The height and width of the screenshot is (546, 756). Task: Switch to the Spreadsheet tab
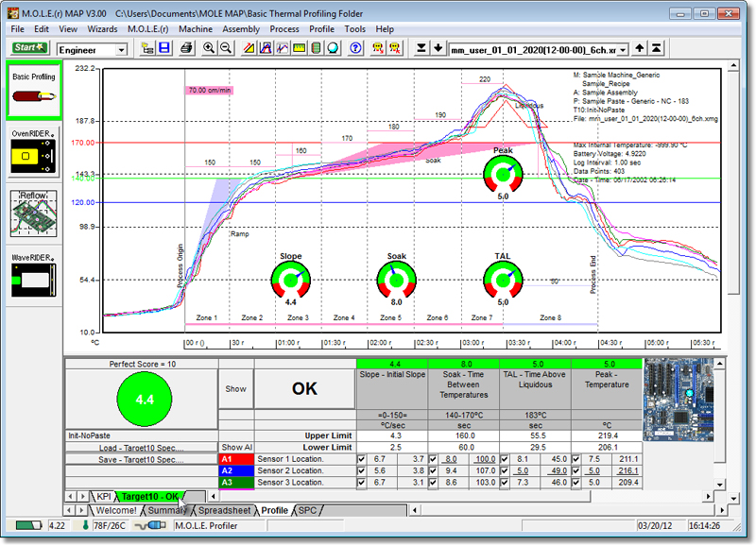224,510
